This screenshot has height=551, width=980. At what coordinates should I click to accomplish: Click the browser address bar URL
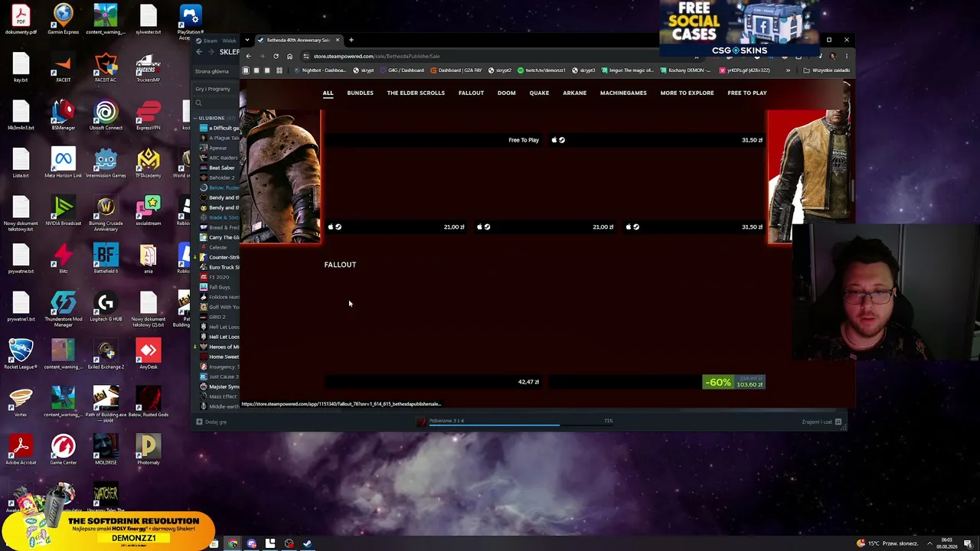coord(377,56)
